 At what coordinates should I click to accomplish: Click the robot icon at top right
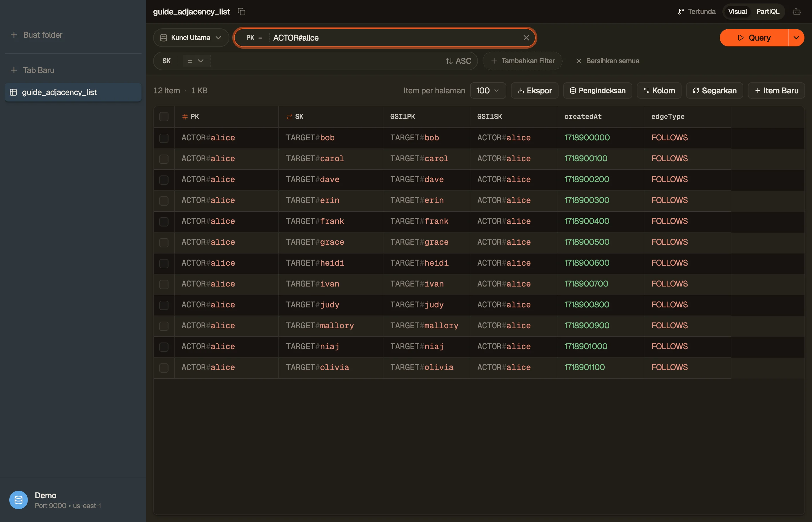(797, 12)
